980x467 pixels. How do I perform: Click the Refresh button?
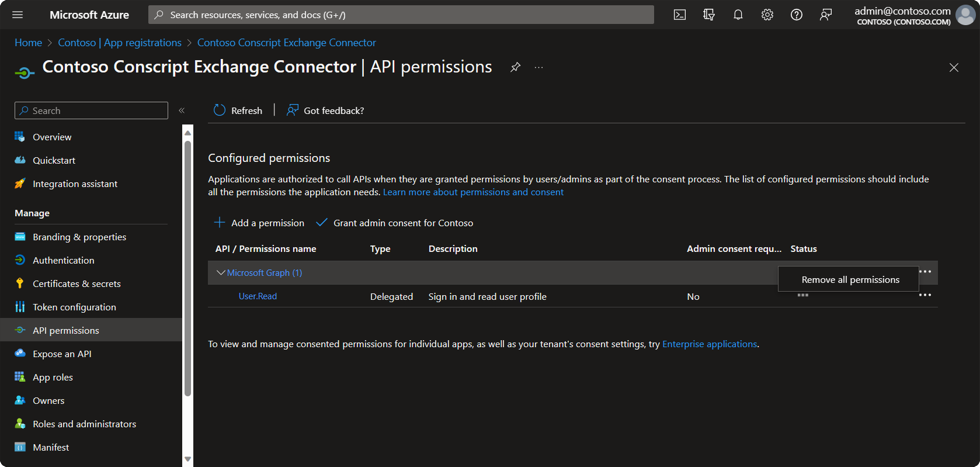[x=238, y=110]
